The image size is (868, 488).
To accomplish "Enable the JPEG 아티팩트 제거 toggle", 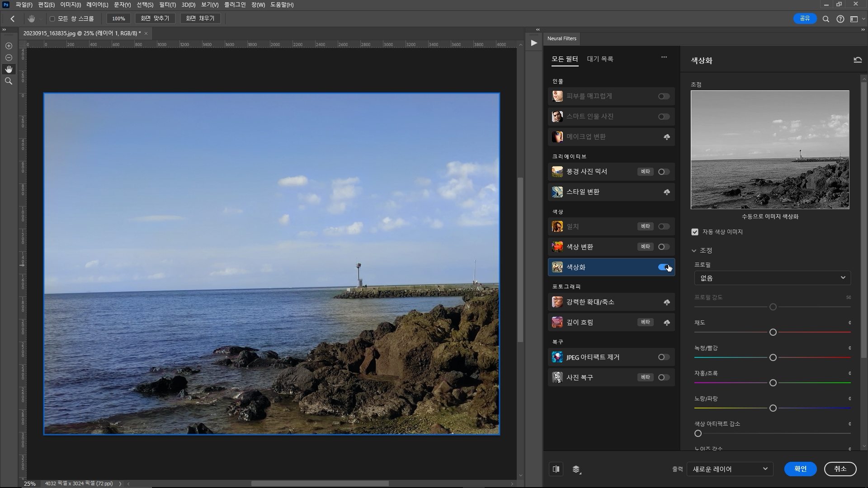I will 664,357.
